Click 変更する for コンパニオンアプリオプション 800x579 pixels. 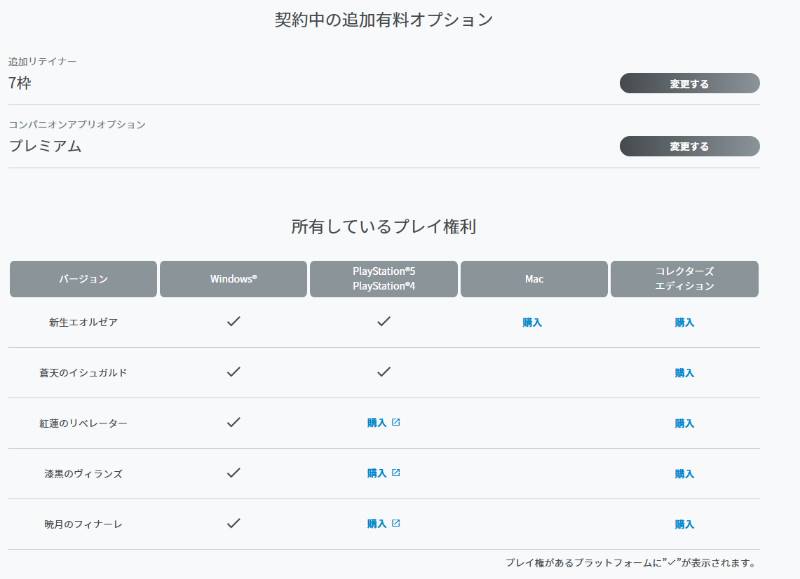pyautogui.click(x=689, y=146)
